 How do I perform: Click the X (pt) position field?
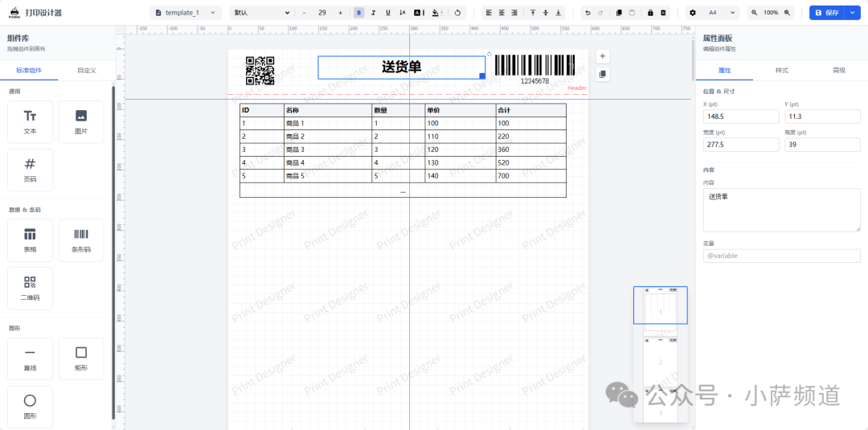pyautogui.click(x=741, y=117)
